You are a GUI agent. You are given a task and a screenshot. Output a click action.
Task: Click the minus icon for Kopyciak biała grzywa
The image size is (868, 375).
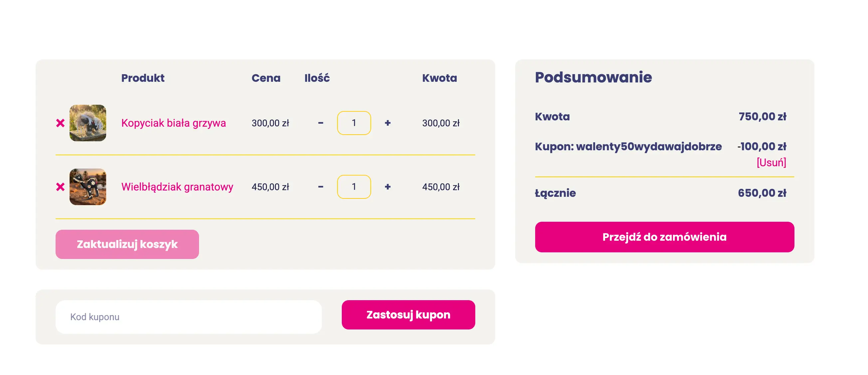tap(321, 123)
